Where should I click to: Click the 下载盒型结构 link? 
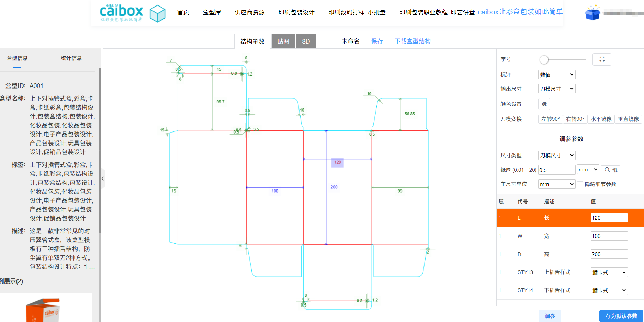click(413, 41)
